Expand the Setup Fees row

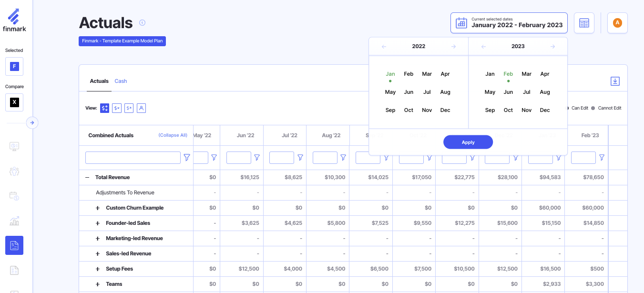[97, 269]
